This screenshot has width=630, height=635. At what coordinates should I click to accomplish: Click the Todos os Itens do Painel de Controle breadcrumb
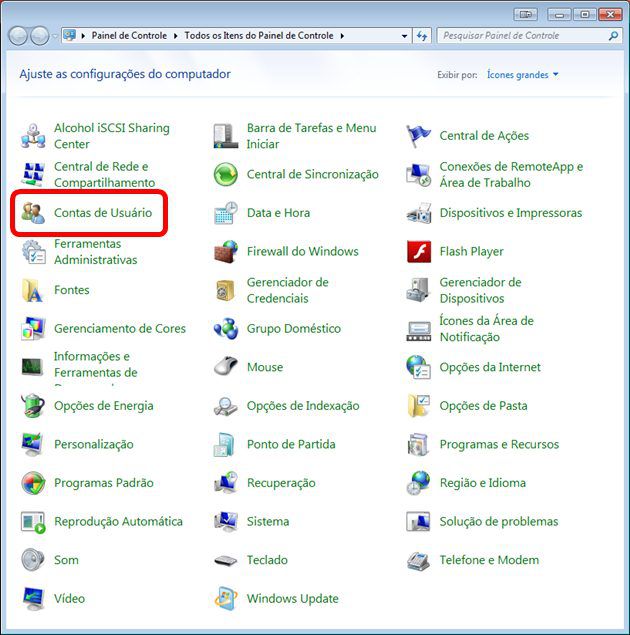click(x=259, y=36)
